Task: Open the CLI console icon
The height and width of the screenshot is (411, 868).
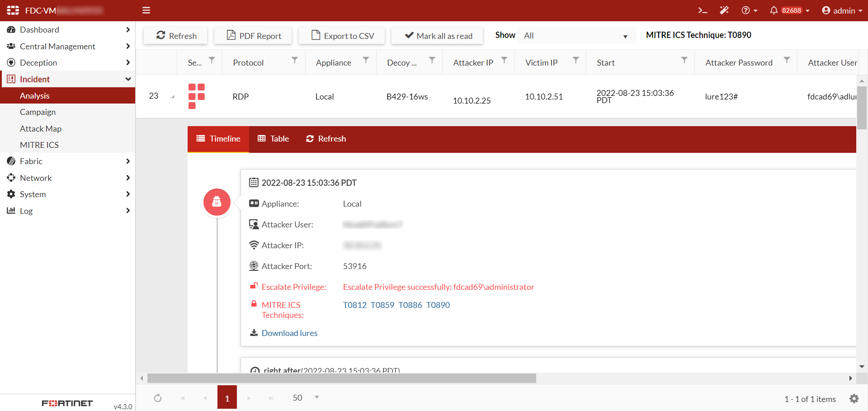Action: pos(703,10)
